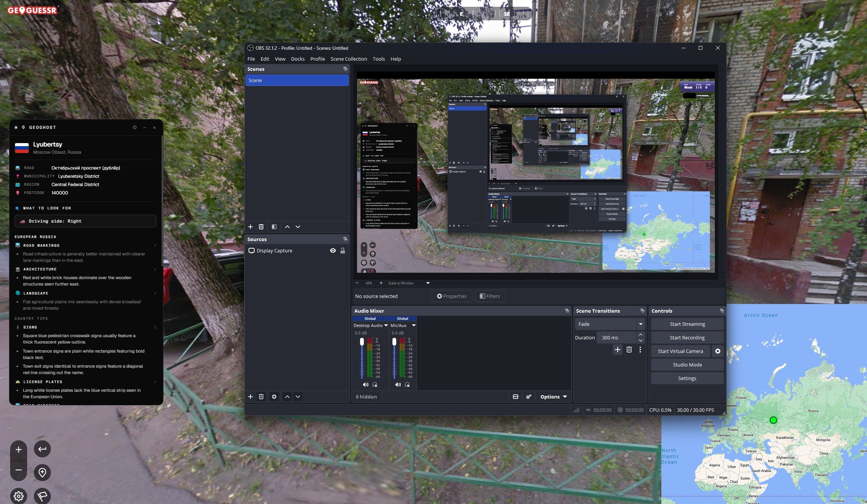Click the GeoGuessr zoom in plus button
The image size is (867, 504).
click(x=18, y=450)
